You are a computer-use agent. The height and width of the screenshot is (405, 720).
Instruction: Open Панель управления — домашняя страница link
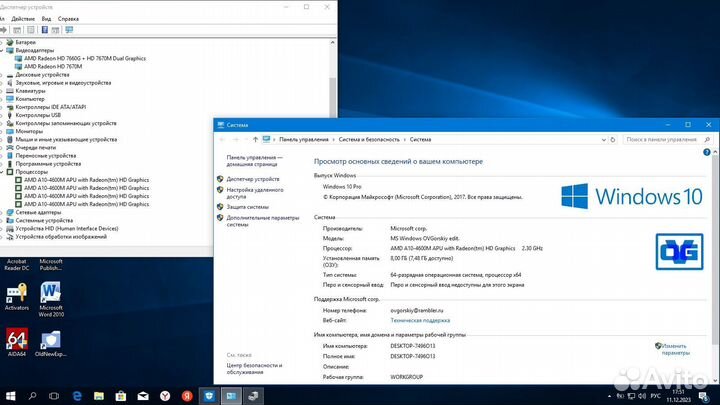tap(254, 161)
